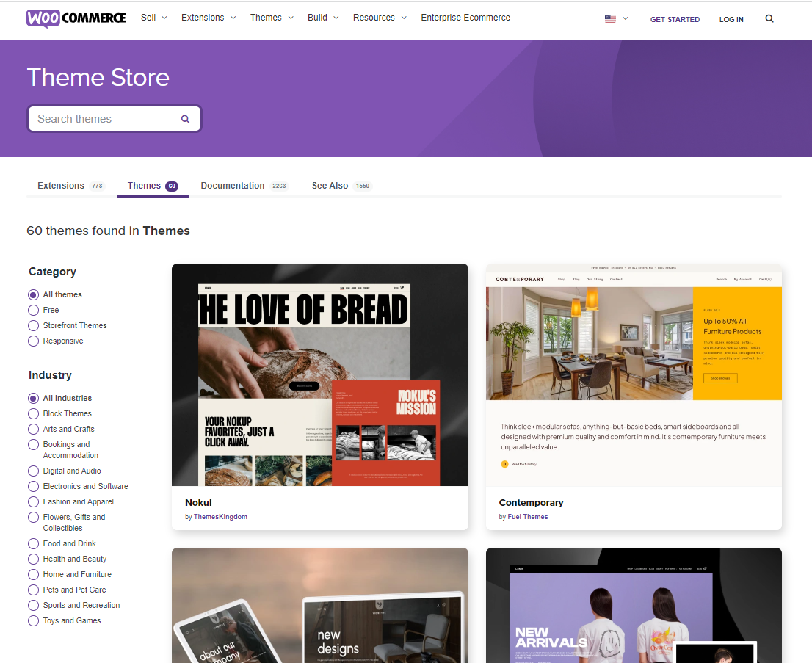The image size is (812, 663).
Task: Click LOG IN
Action: coord(731,19)
